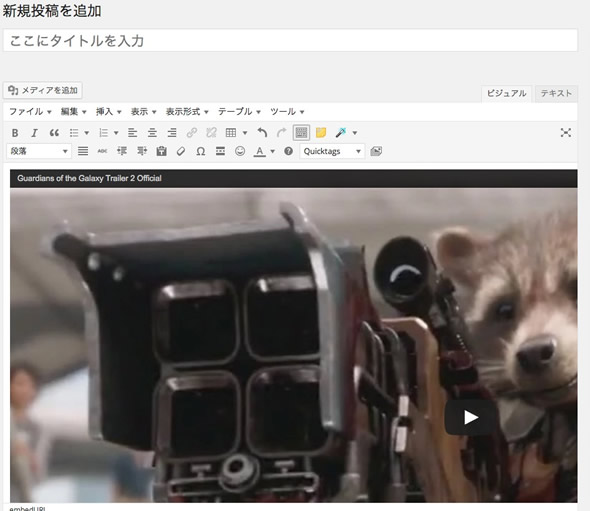Justify text alignment
The width and height of the screenshot is (590, 511).
click(83, 151)
